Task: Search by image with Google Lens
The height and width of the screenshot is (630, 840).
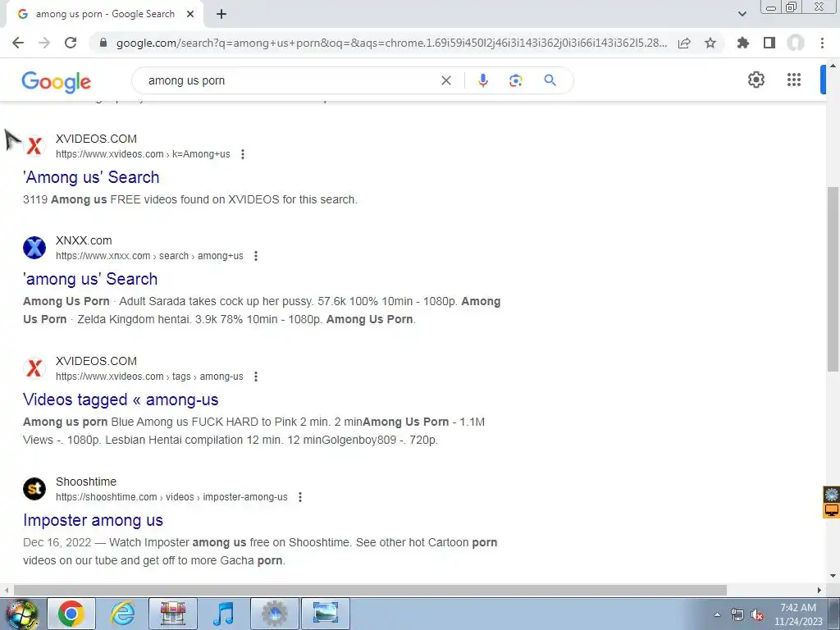Action: point(515,80)
